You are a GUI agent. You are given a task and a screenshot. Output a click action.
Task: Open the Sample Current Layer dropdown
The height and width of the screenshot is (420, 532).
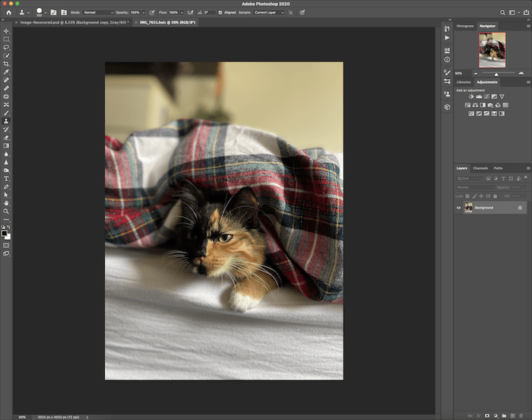point(269,13)
